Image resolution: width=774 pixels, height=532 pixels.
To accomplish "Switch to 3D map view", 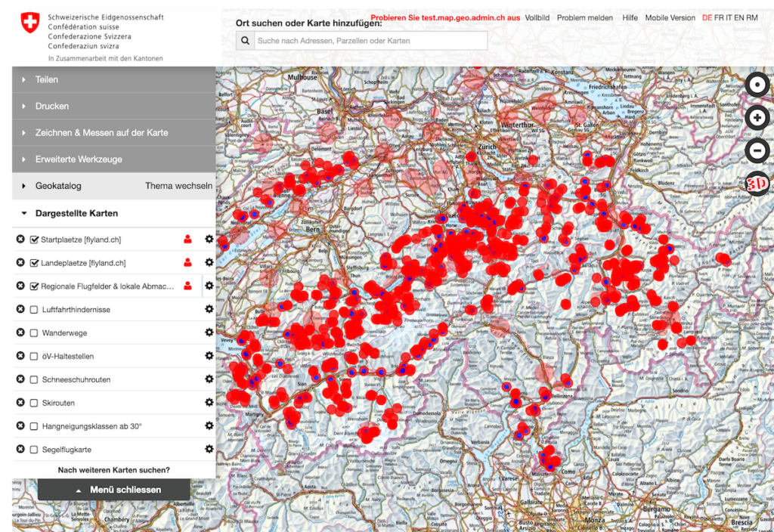I will click(757, 184).
